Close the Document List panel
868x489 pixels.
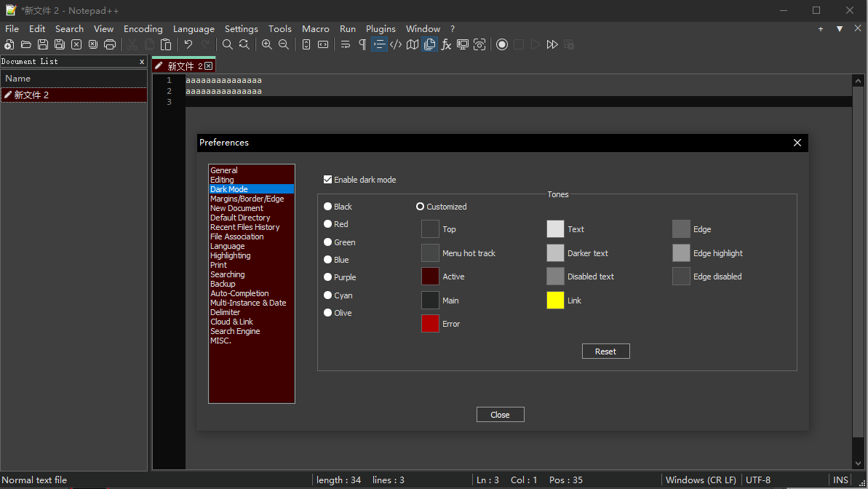[142, 61]
